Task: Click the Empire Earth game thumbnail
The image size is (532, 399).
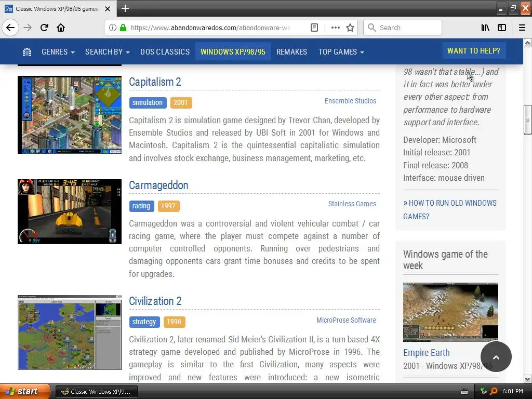Action: click(450, 312)
